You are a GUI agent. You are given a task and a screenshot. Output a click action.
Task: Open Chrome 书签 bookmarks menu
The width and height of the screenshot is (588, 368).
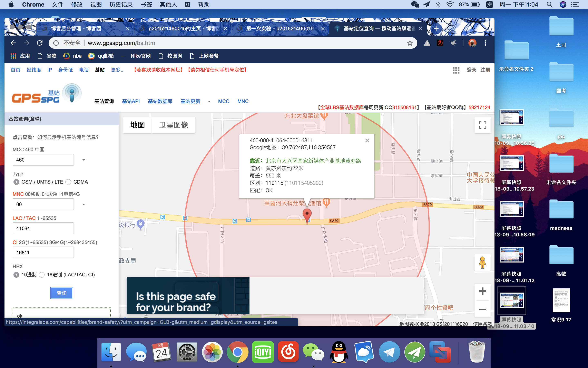click(146, 4)
